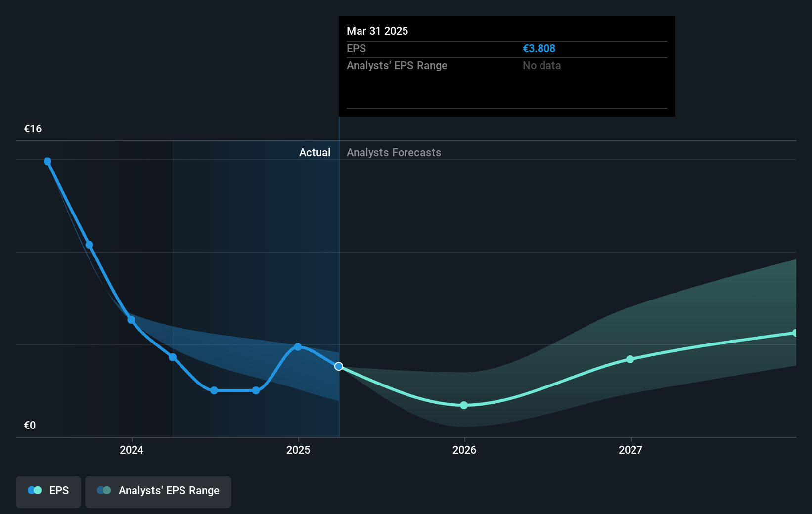The height and width of the screenshot is (514, 812).
Task: Toggle the Analysts' EPS Range legend series
Action: coord(158,492)
